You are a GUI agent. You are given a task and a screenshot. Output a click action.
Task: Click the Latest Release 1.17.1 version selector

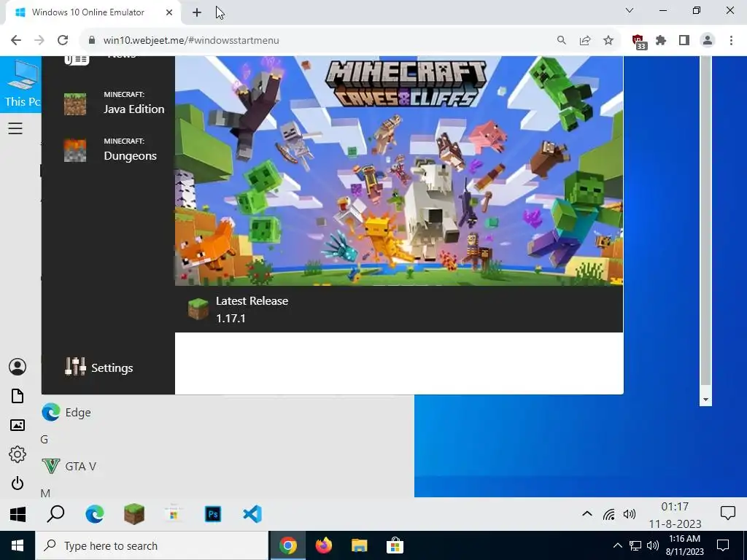click(x=239, y=309)
